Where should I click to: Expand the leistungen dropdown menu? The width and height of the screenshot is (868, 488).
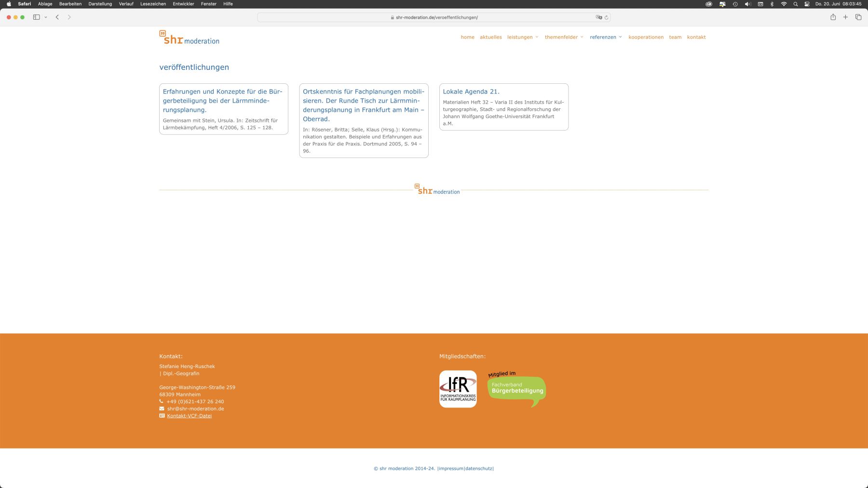522,37
